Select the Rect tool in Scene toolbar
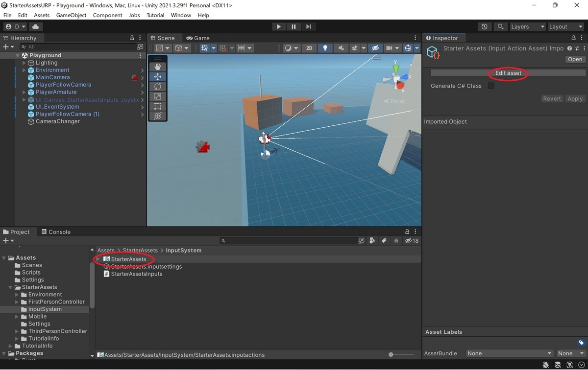588x370 pixels. (x=157, y=106)
